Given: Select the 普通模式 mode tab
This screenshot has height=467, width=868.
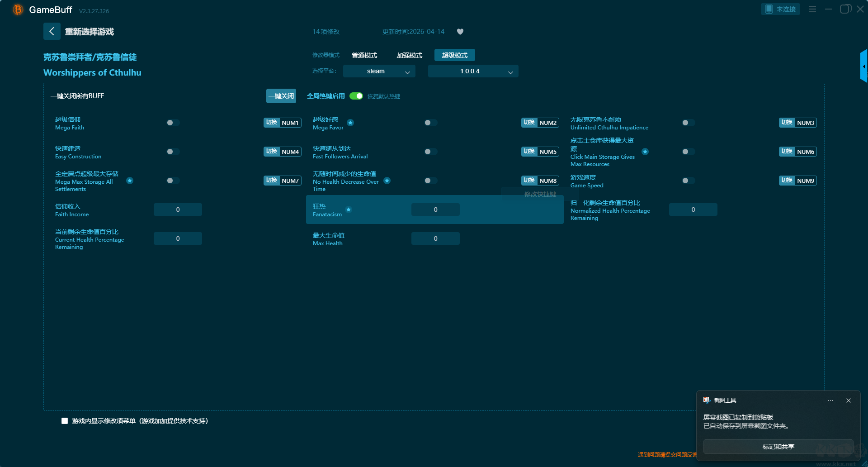Looking at the screenshot, I should click(364, 55).
